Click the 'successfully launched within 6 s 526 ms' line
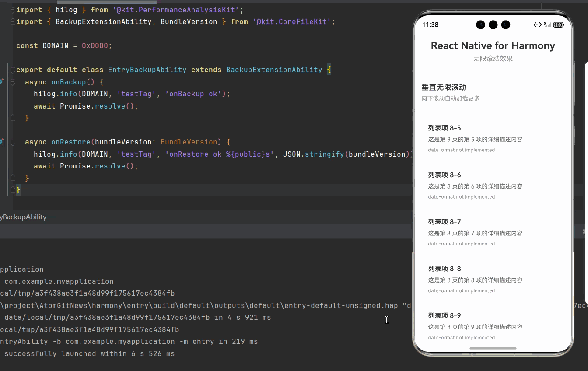588x371 pixels. click(x=89, y=353)
